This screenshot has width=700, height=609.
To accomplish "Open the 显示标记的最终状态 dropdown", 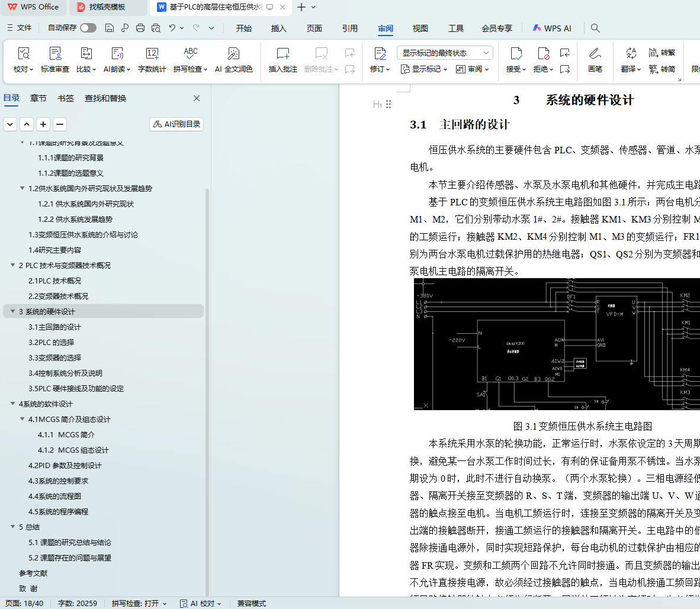I will 444,53.
